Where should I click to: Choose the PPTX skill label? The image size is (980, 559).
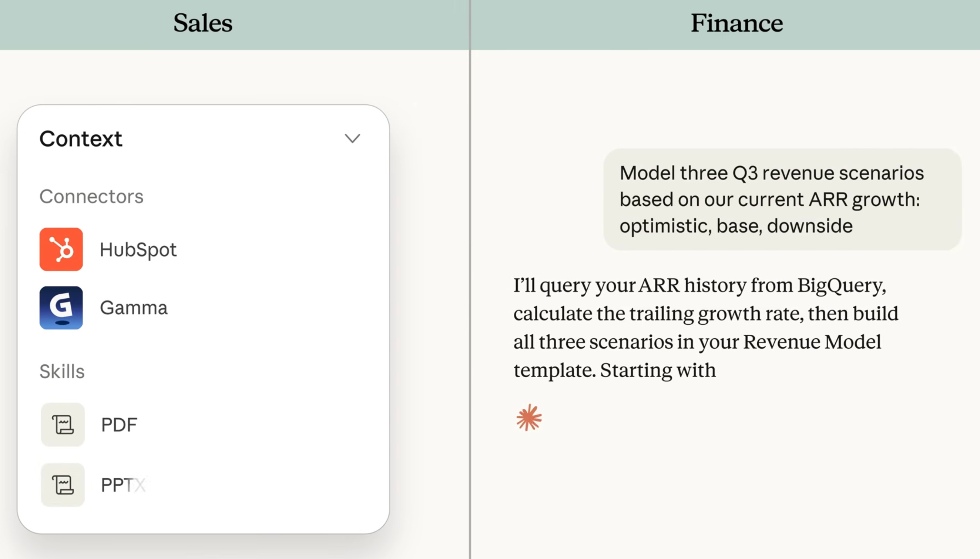123,485
